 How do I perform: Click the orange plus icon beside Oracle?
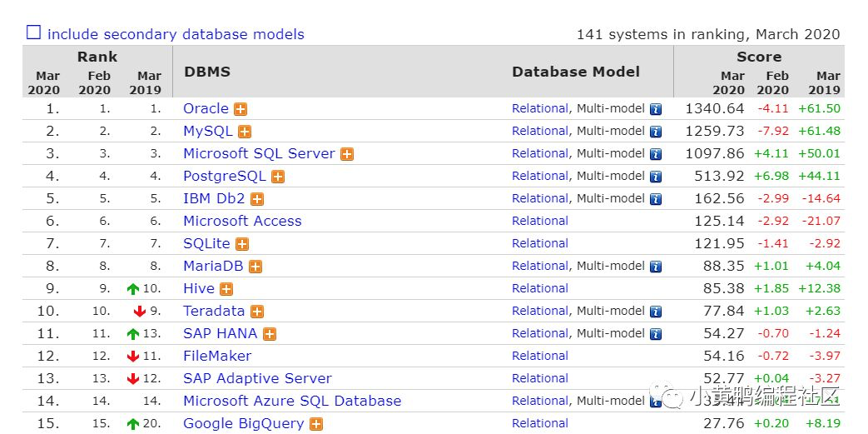(x=241, y=109)
